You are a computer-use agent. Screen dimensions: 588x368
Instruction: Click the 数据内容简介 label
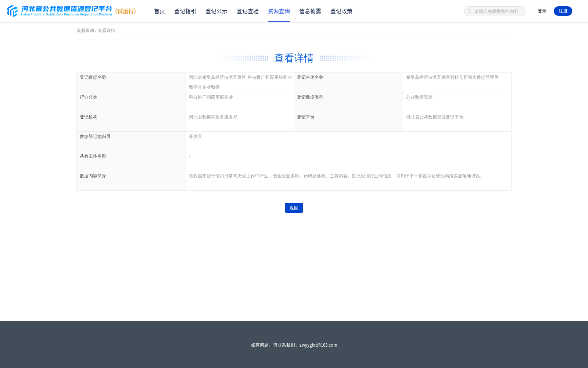click(93, 176)
